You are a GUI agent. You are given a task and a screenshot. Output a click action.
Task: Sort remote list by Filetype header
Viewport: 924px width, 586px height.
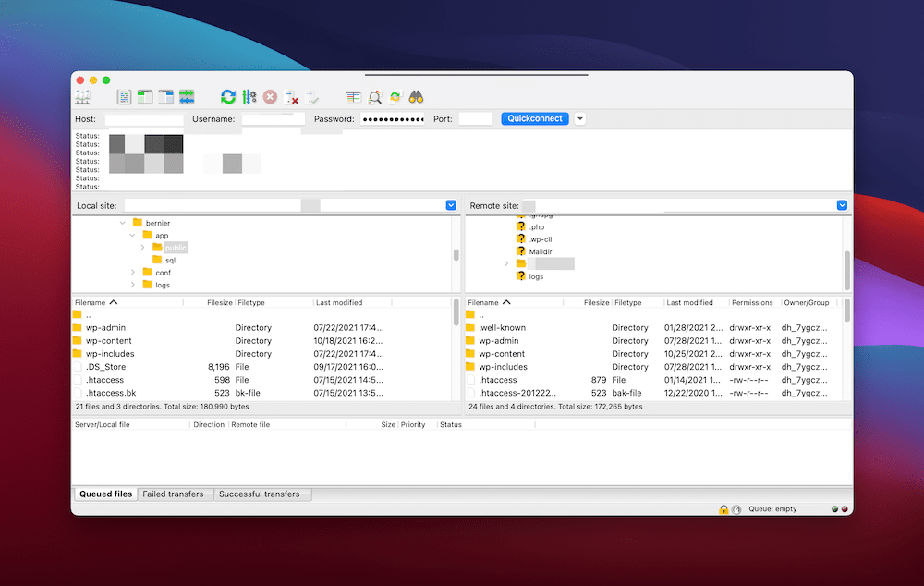point(638,302)
